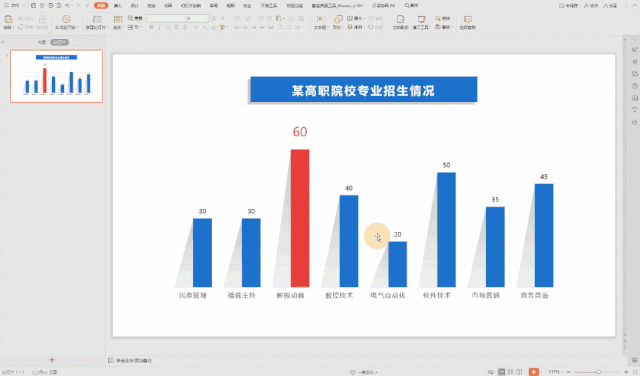
Task: Toggle numbered list formatting
Action: 249,19
